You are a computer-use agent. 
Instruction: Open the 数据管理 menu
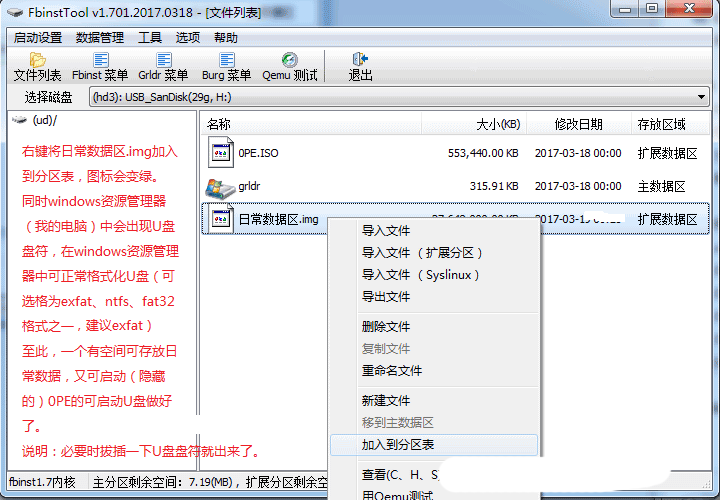tap(100, 38)
